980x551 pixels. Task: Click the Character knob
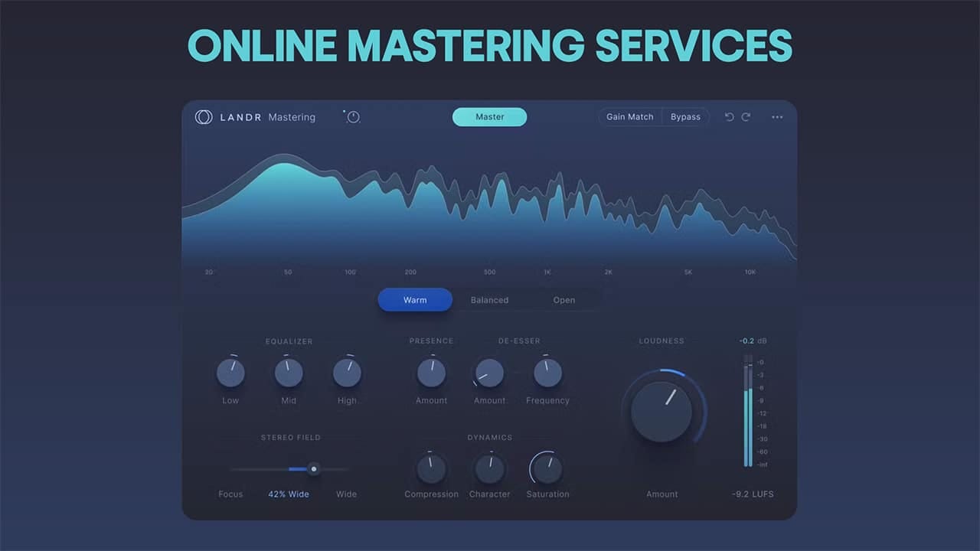[x=489, y=468]
